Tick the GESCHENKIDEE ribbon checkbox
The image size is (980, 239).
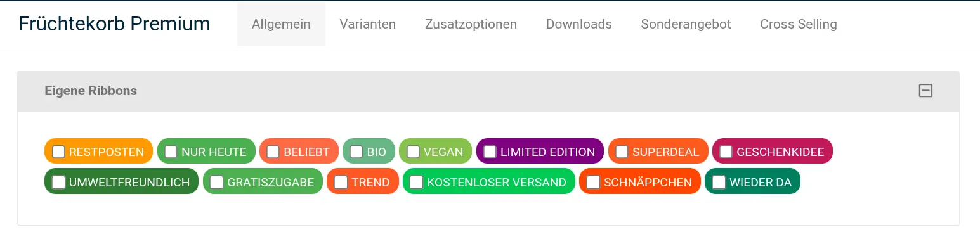726,152
